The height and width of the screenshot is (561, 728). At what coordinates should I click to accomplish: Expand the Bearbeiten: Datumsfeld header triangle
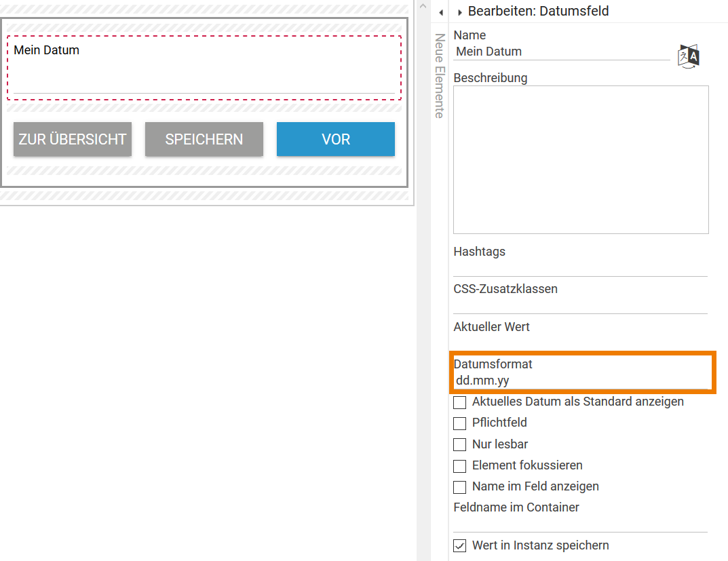(x=460, y=12)
